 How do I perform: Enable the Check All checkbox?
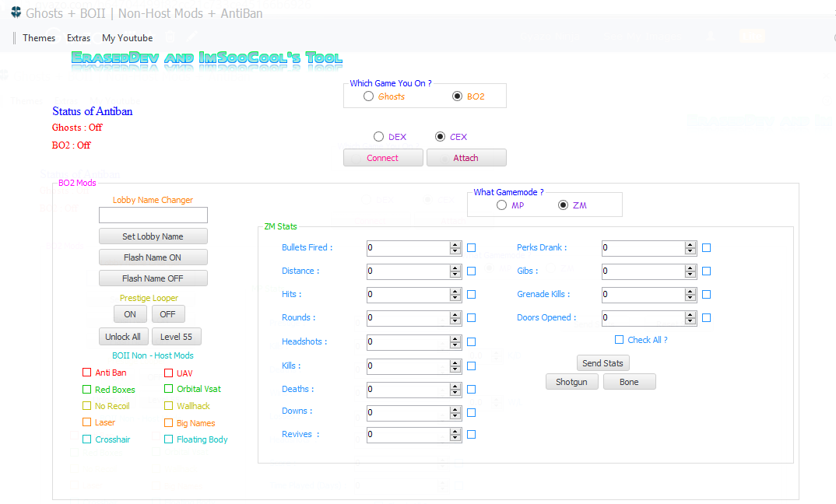619,339
